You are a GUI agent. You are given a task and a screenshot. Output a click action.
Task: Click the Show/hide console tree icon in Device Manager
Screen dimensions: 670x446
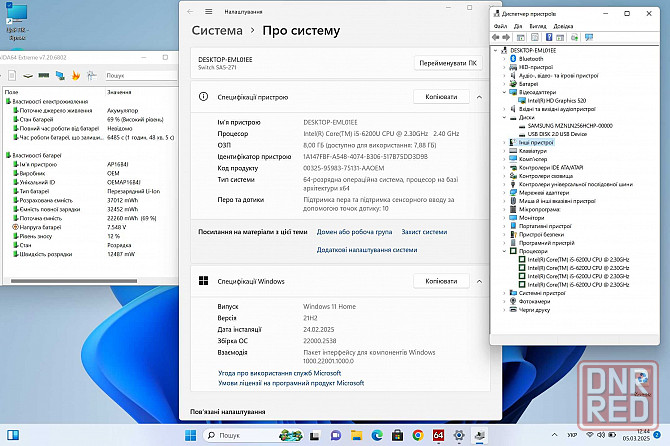(x=520, y=38)
